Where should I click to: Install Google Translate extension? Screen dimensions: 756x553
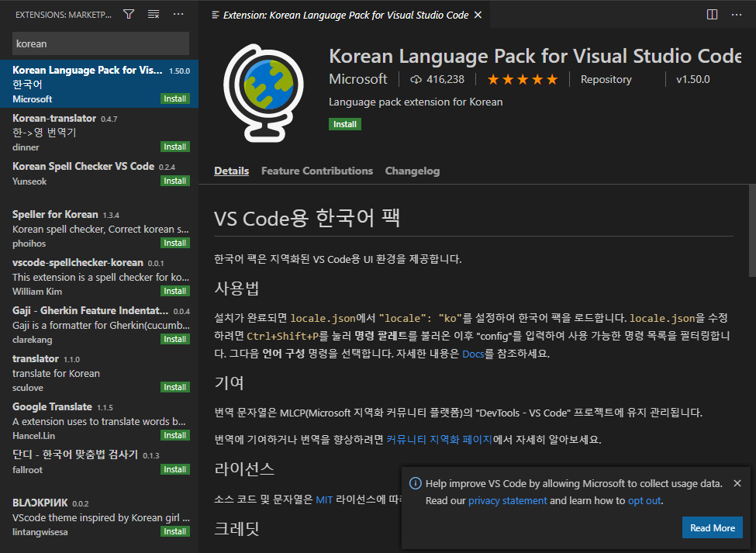tap(175, 435)
